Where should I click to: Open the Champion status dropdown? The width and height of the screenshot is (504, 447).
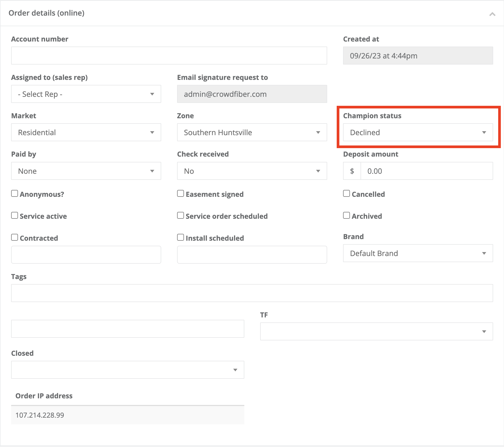pyautogui.click(x=418, y=133)
